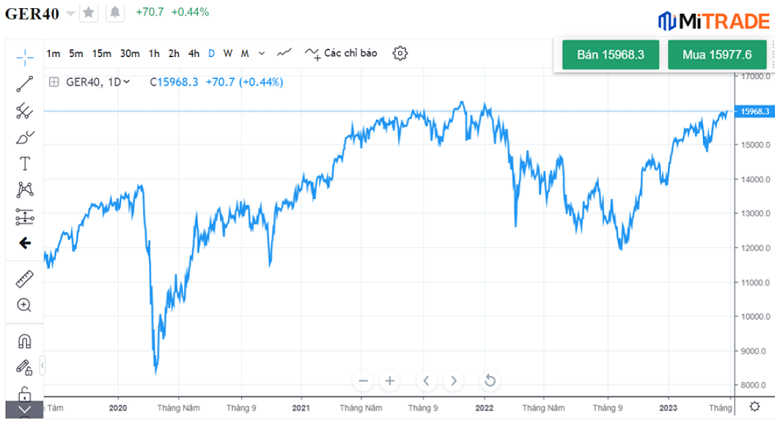Click the back arrow in left toolbar
Viewport: 780px width, 423px height.
click(25, 243)
